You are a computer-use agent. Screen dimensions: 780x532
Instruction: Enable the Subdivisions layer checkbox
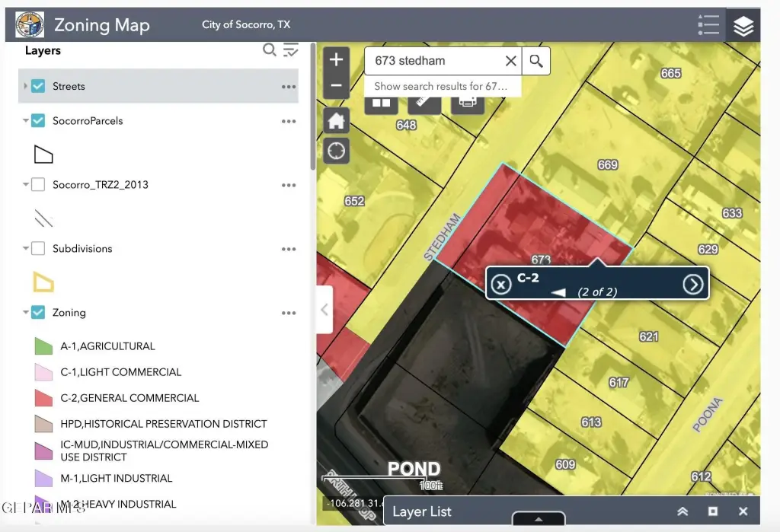(x=38, y=249)
